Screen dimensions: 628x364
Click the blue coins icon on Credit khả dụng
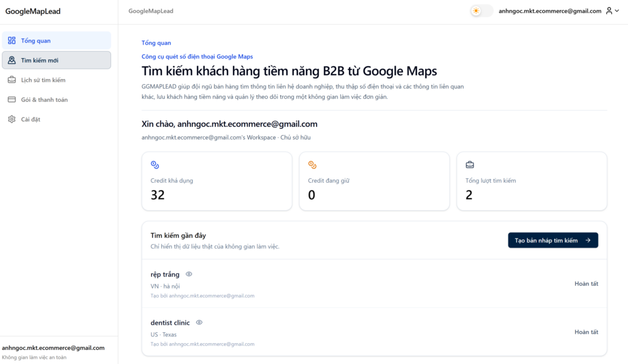(155, 165)
